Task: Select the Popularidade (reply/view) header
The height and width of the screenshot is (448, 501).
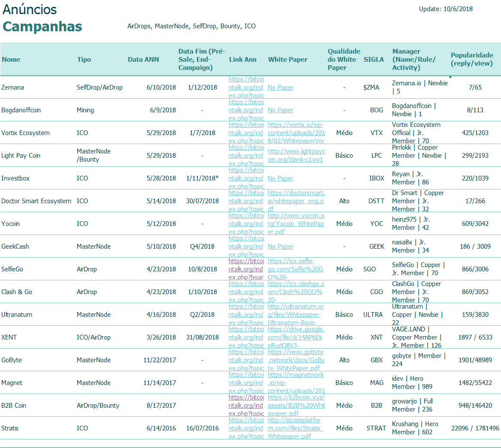Action: [x=472, y=59]
